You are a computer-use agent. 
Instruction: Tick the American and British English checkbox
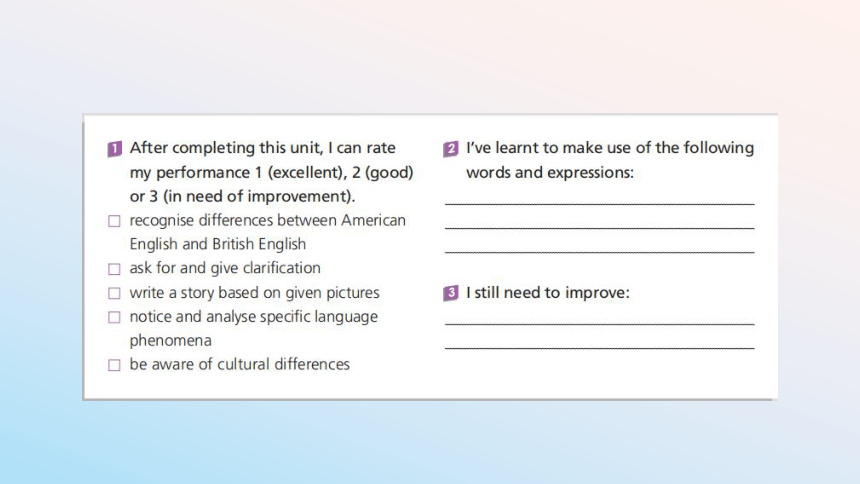click(114, 221)
